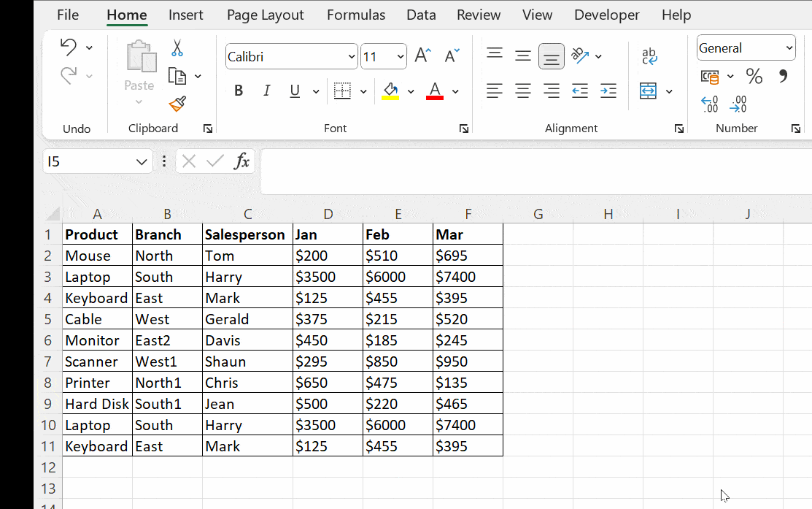The width and height of the screenshot is (812, 509).
Task: Select the Wrap Text icon
Action: pyautogui.click(x=649, y=56)
